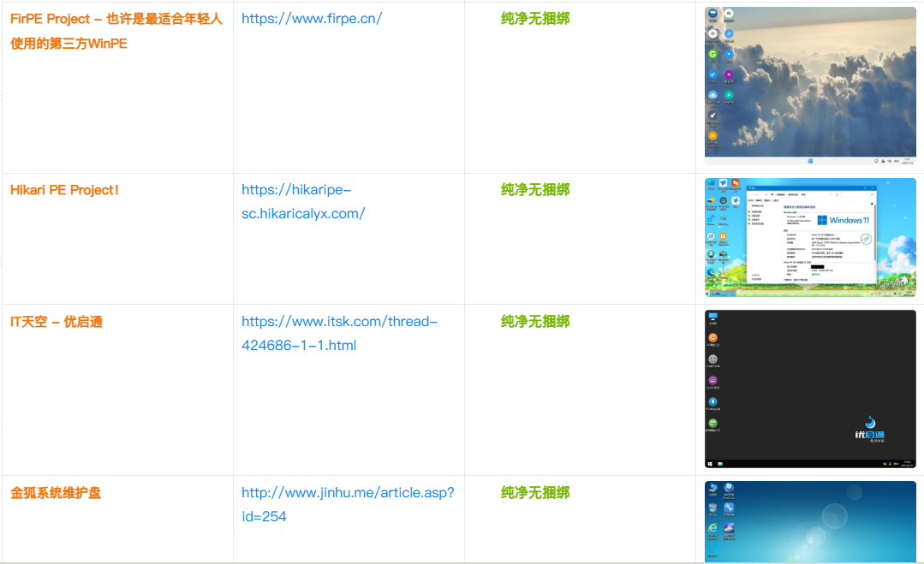
Task: Click the https://www.firpe.cn/ URL
Action: (x=312, y=19)
